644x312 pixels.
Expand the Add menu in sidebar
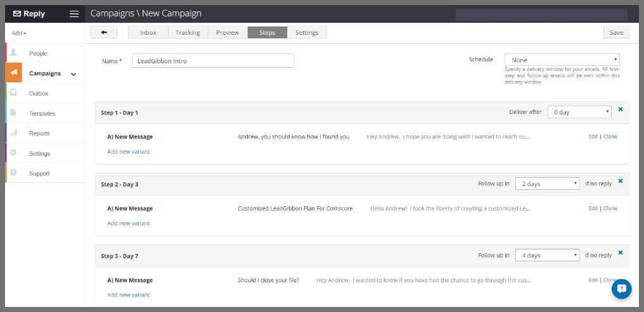pyautogui.click(x=19, y=33)
